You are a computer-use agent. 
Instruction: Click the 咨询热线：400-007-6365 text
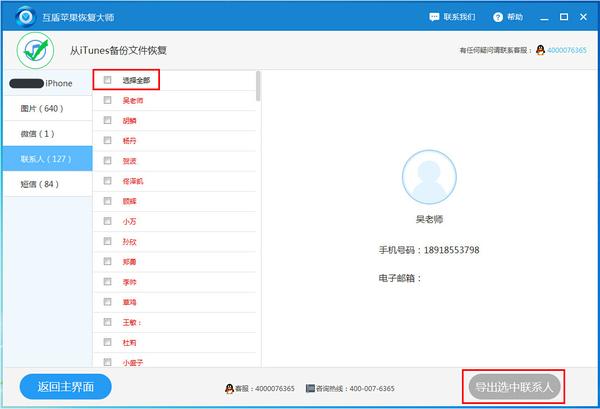pos(355,389)
